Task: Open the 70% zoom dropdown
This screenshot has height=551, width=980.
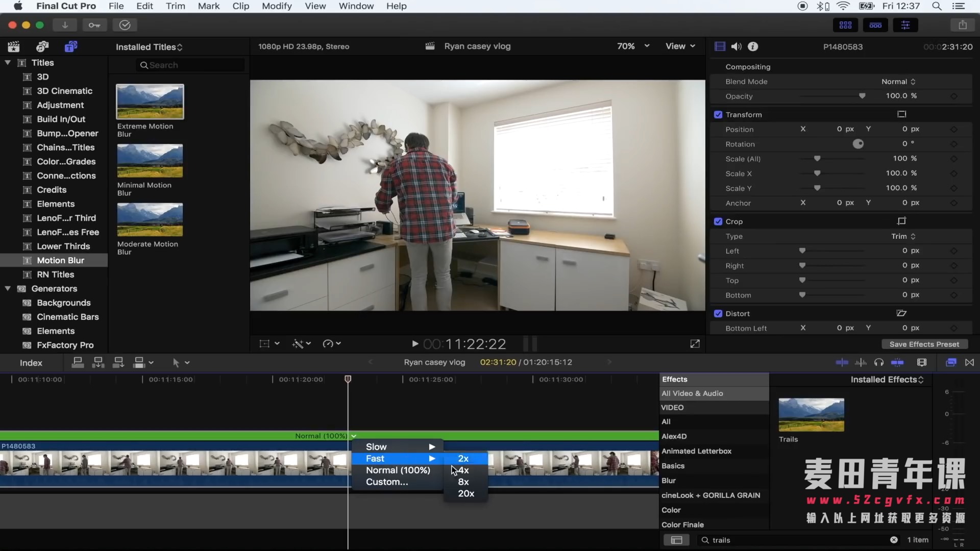Action: tap(633, 46)
